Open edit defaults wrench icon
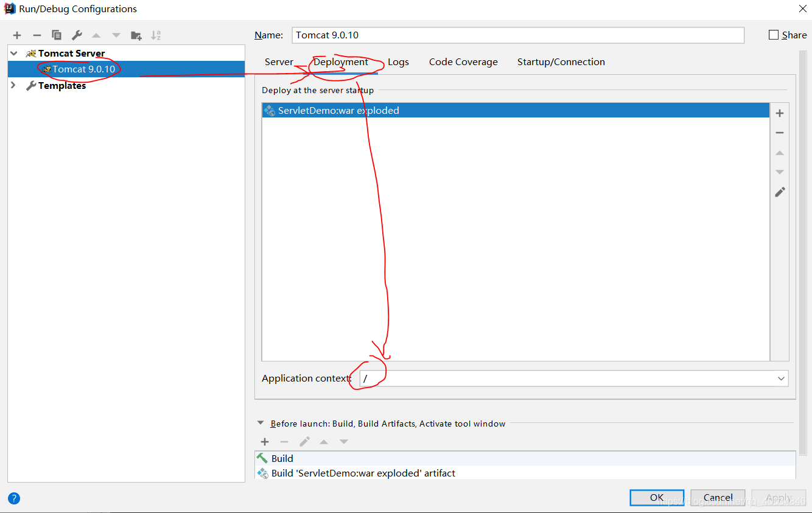Viewport: 812px width, 513px height. tap(77, 35)
